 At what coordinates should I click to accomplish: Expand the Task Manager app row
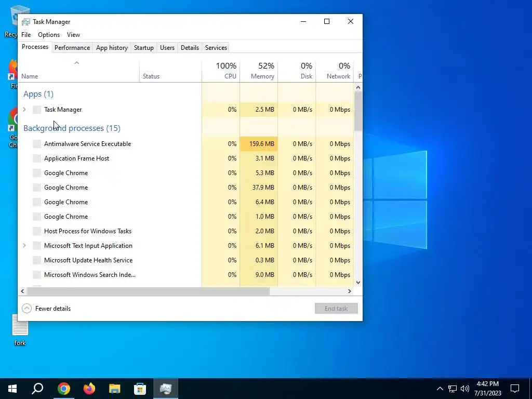pos(24,110)
